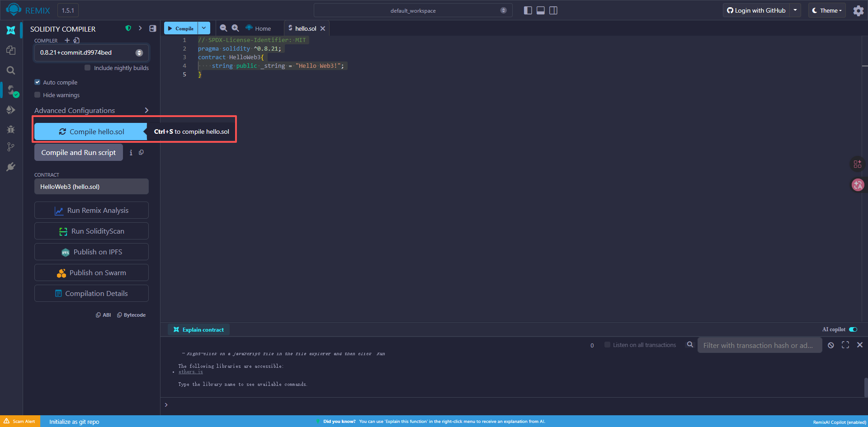868x427 pixels.
Task: Run SolidityScan
Action: click(x=91, y=231)
